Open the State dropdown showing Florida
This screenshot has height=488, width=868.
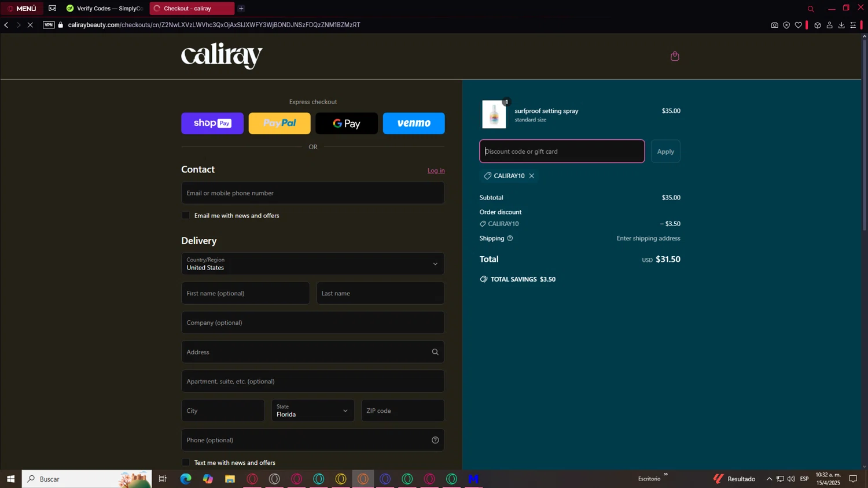tap(313, 411)
